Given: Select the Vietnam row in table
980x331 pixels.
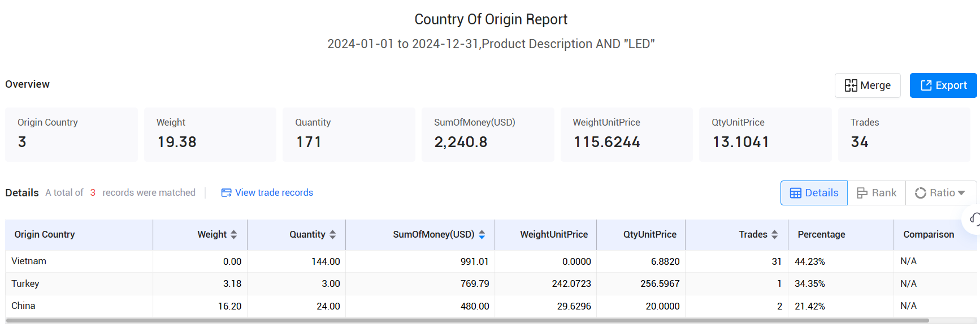Looking at the screenshot, I should [29, 261].
